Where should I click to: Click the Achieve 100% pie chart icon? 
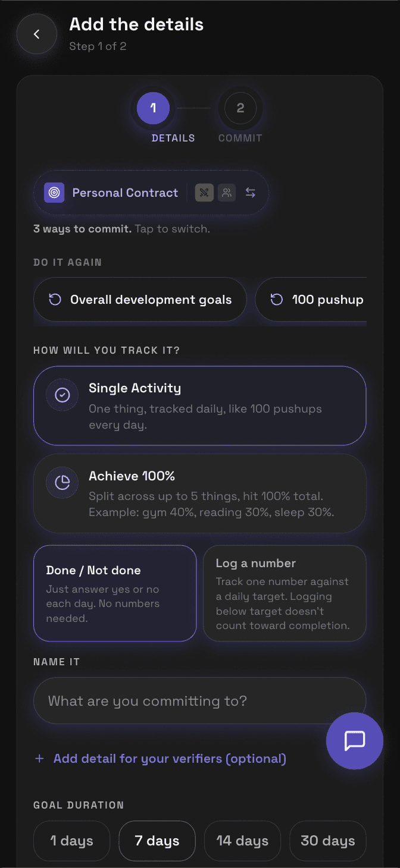coord(62,483)
